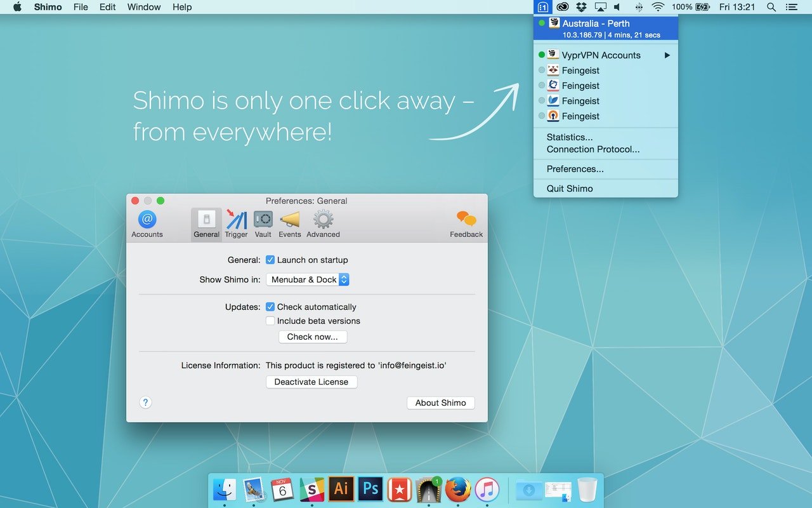The height and width of the screenshot is (508, 812).
Task: Uncheck Check automatically for updates
Action: click(x=270, y=307)
